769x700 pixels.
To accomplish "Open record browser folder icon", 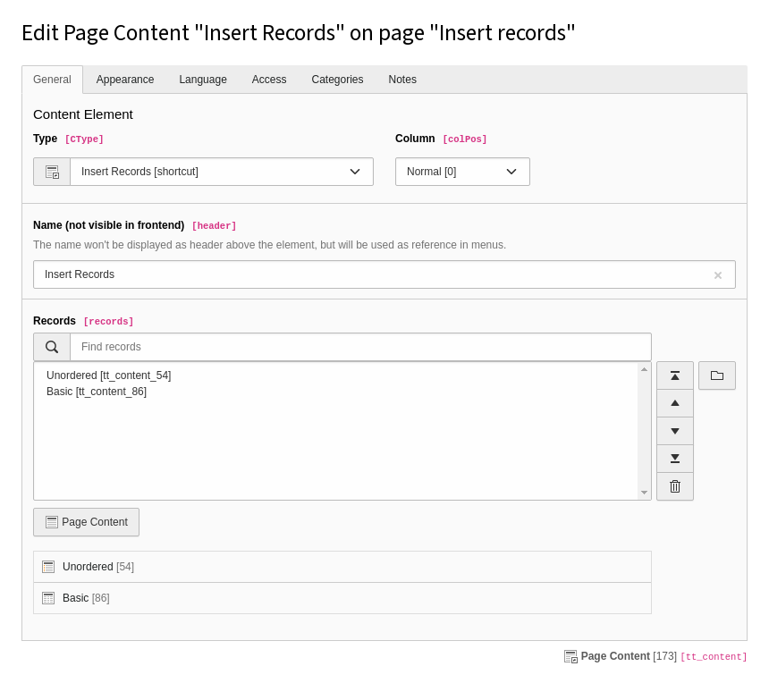I will coord(716,375).
